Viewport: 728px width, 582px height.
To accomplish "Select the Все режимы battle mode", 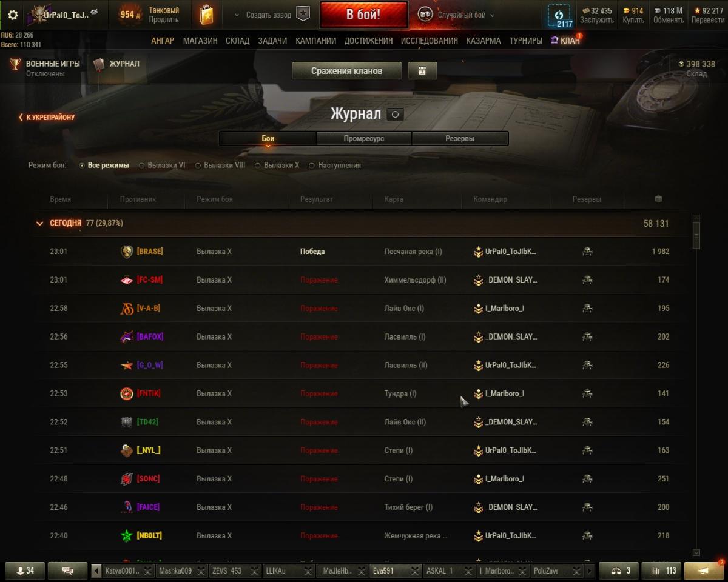I will tap(104, 165).
